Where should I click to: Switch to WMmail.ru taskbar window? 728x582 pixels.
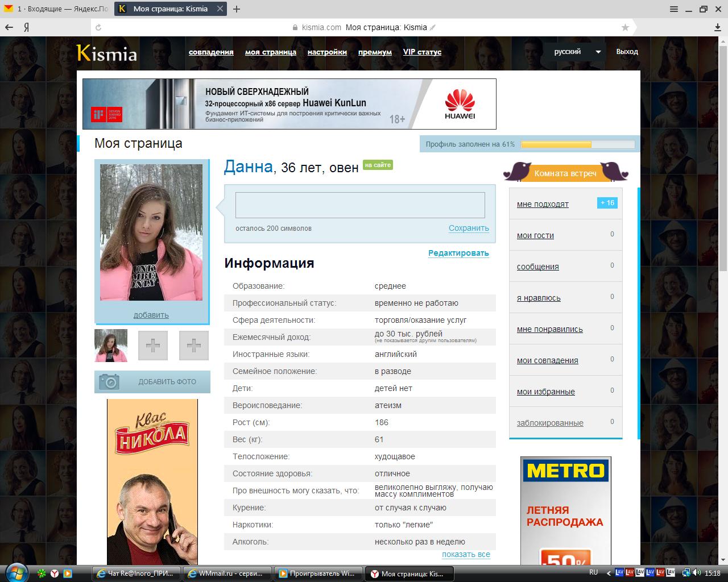coord(227,573)
